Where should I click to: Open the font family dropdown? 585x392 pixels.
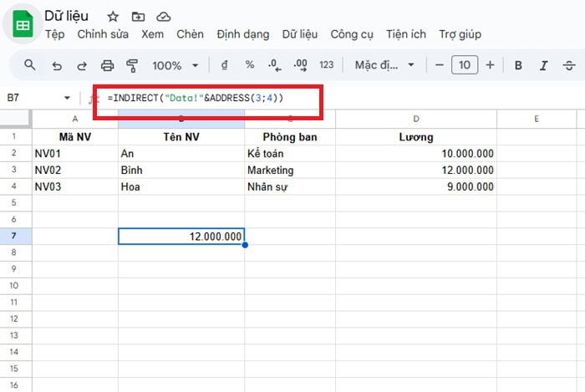384,65
